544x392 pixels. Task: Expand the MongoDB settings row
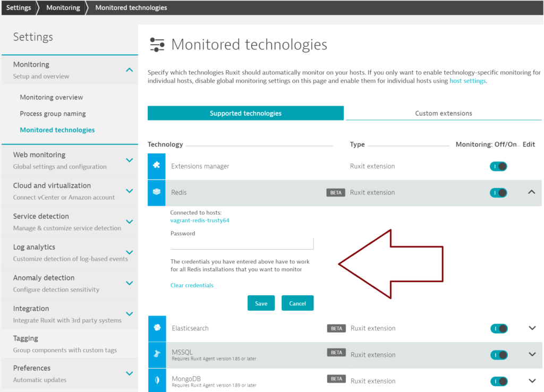(x=532, y=380)
